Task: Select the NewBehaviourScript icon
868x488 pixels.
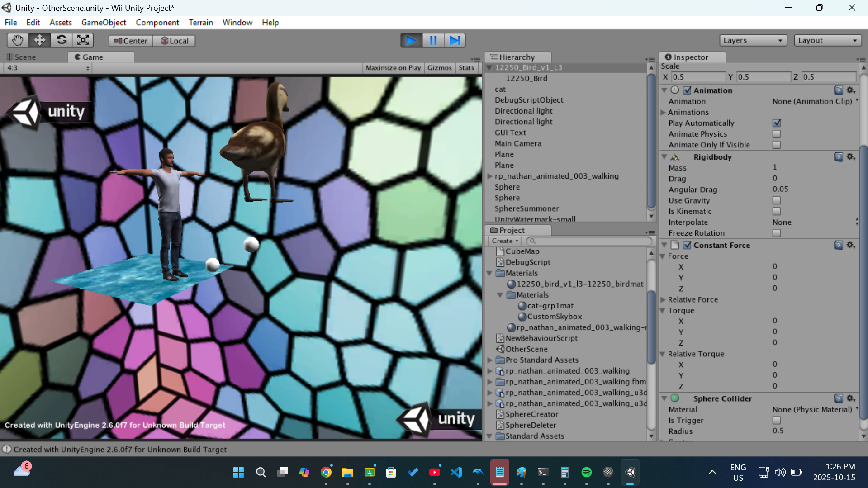Action: click(500, 338)
